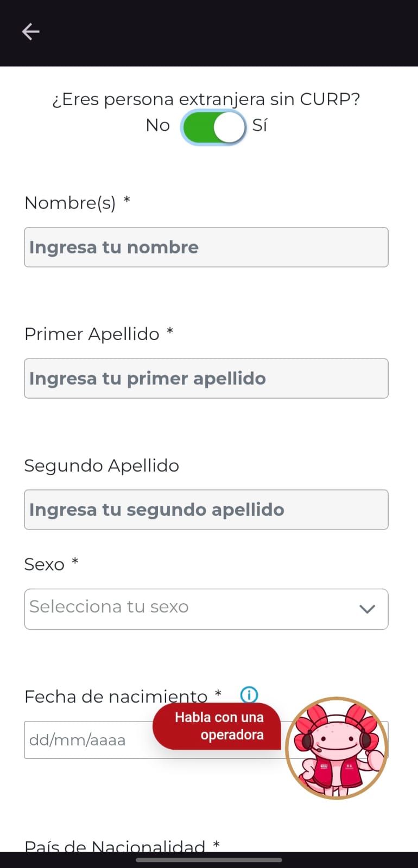Tap the axolotl operator mascot avatar
Screen dimensions: 418x868
click(337, 748)
